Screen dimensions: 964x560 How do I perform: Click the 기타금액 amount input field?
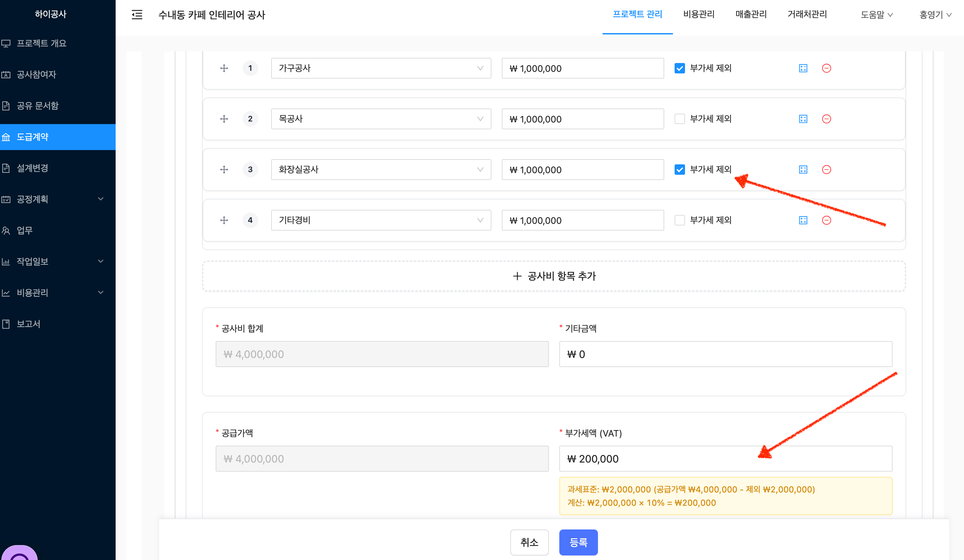click(x=725, y=354)
